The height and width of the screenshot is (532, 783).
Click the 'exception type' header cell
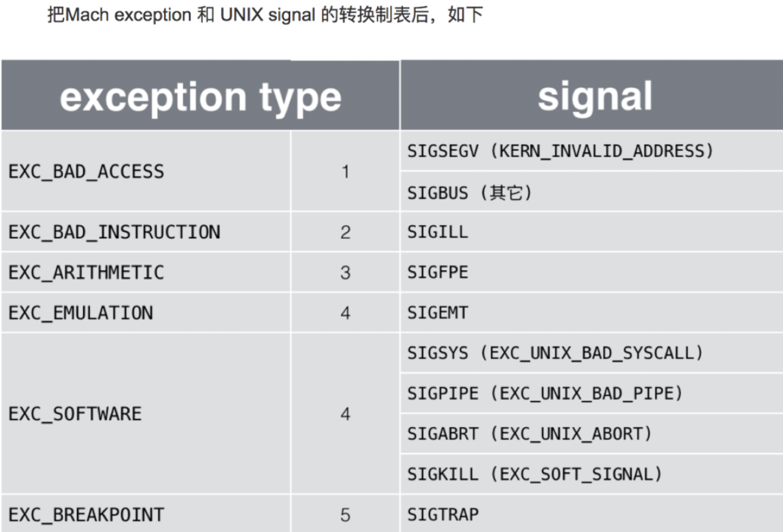click(x=200, y=95)
